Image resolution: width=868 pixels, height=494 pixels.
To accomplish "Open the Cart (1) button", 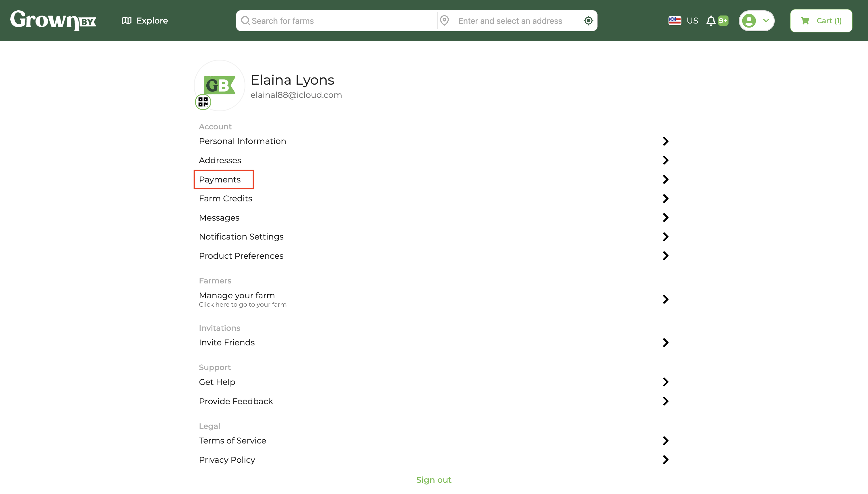I will [821, 21].
